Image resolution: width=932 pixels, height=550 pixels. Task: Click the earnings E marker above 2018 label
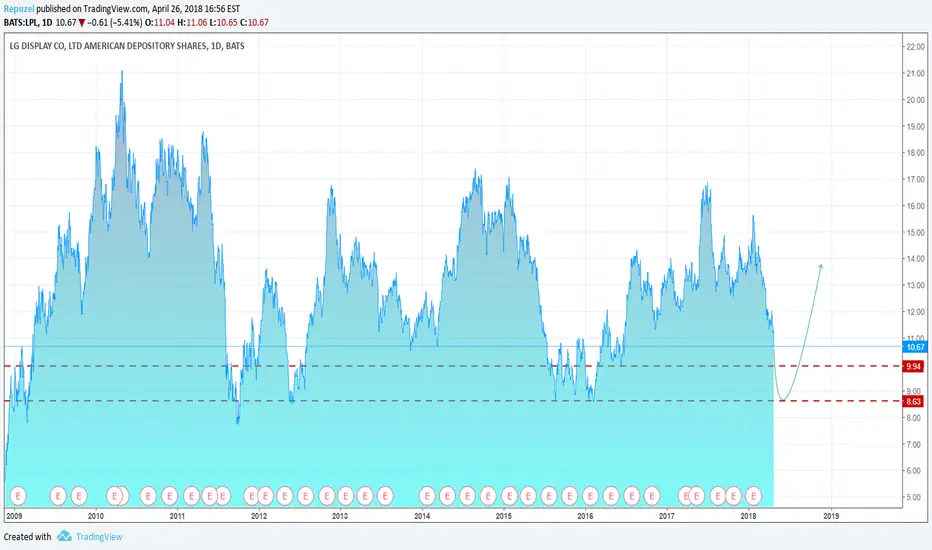(x=753, y=495)
